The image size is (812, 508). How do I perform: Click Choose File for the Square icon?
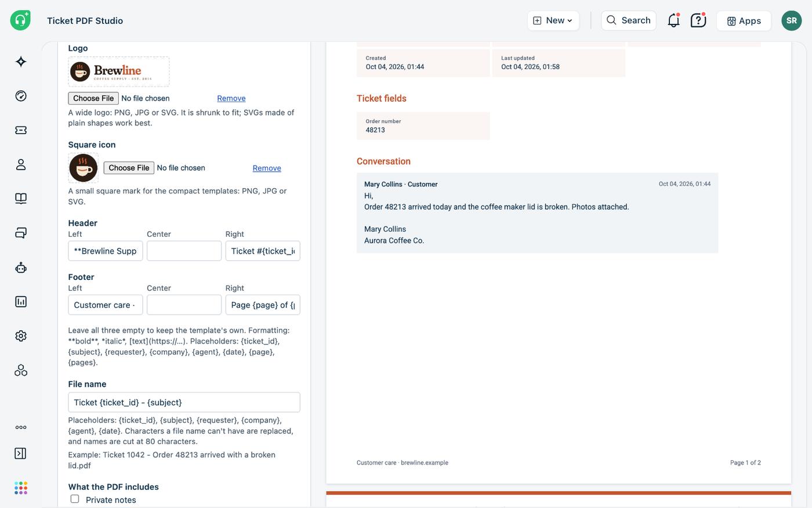pyautogui.click(x=129, y=168)
